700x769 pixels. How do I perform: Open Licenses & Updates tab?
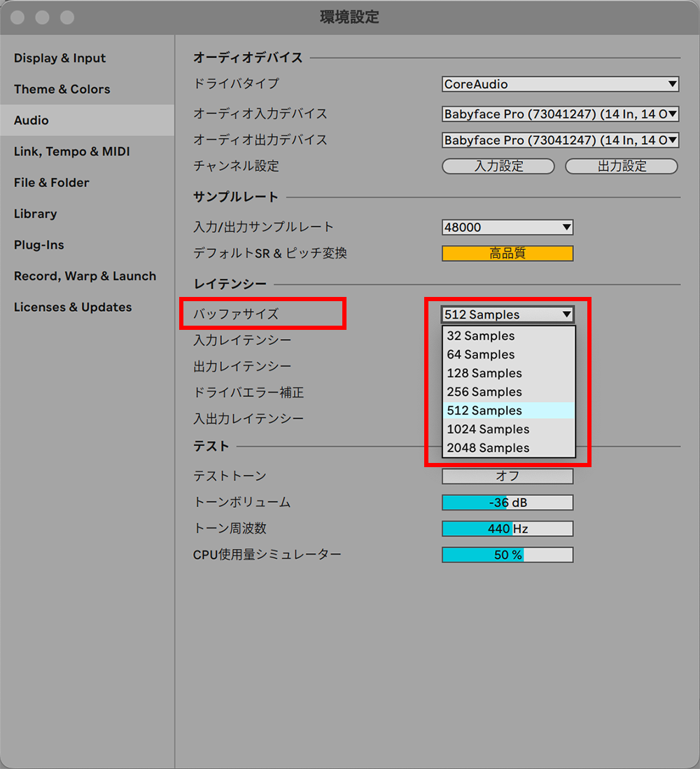(x=73, y=307)
